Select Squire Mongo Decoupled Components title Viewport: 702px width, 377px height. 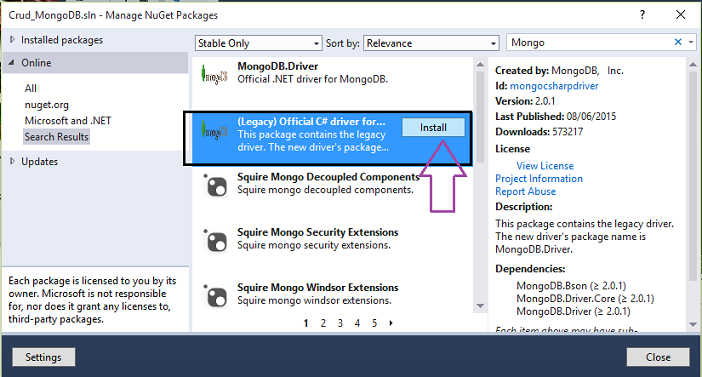coord(328,177)
